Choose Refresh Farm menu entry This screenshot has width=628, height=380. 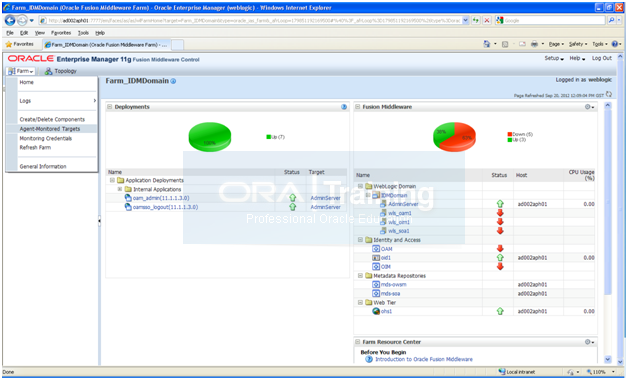pyautogui.click(x=35, y=147)
